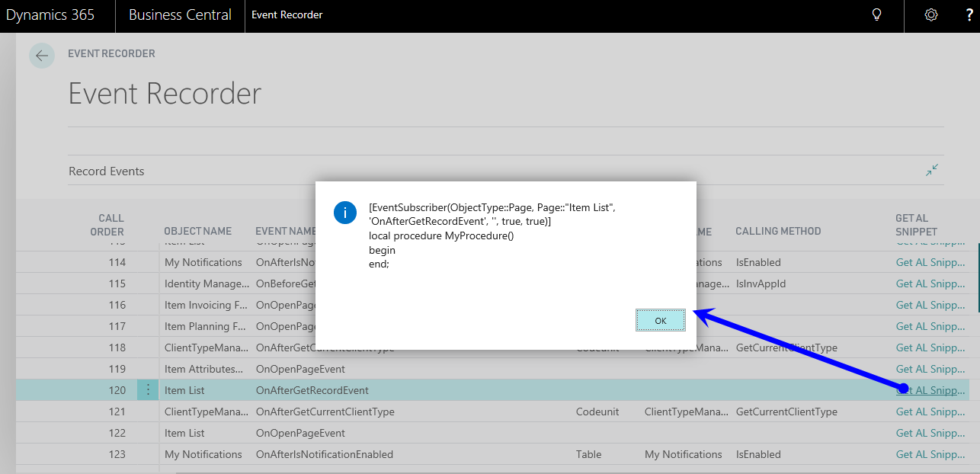Screen dimensions: 980x474
Task: Open row 120 three-dot actions menu
Action: coord(148,390)
